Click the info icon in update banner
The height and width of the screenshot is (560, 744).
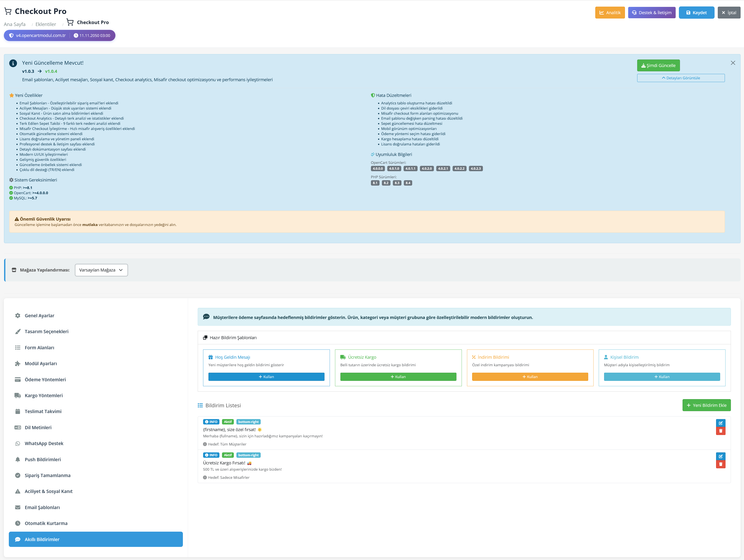pos(13,63)
